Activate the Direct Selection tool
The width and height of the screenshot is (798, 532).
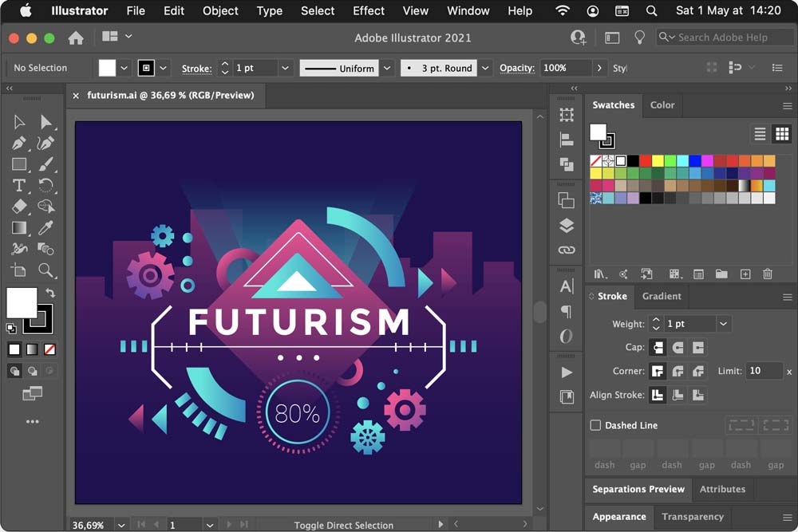click(x=46, y=122)
